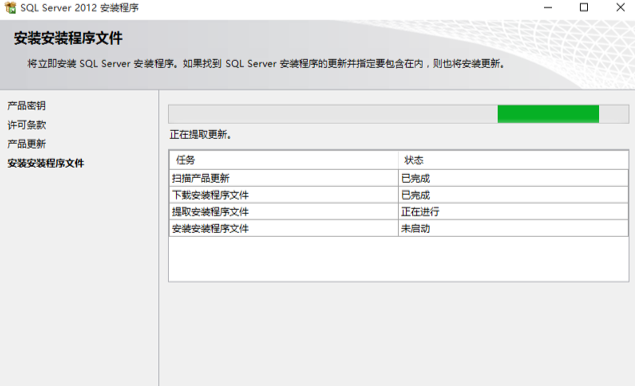Select the 提取安装程序文件 task row
The width and height of the screenshot is (635, 386).
pos(398,212)
